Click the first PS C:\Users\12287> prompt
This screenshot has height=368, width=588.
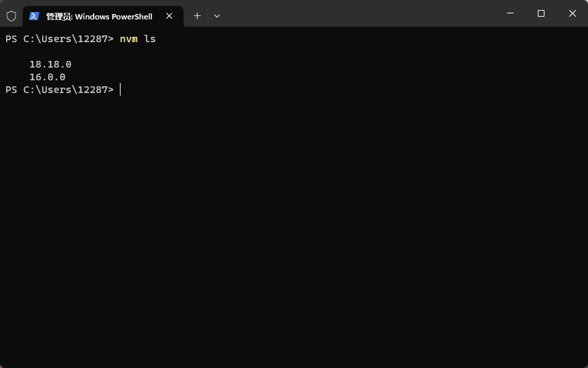click(59, 39)
